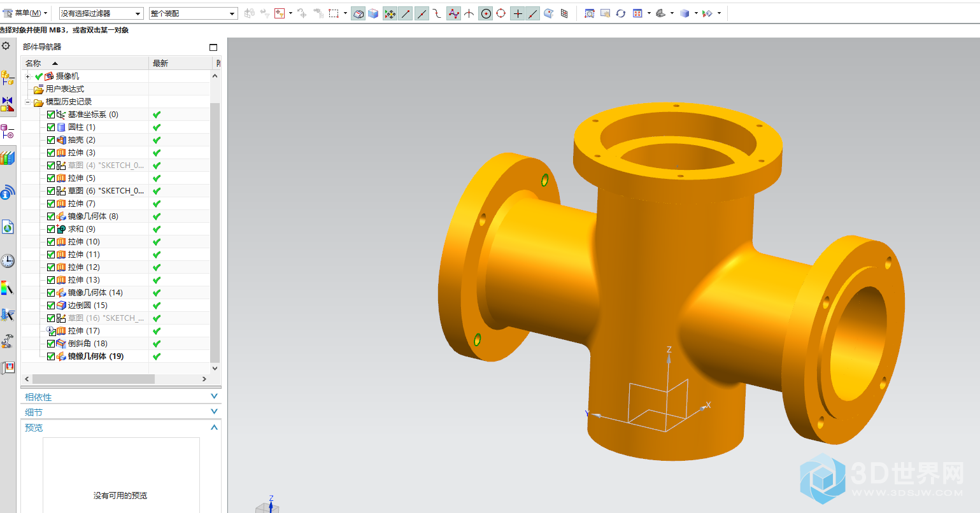Click the blue solid face selection icon
The height and width of the screenshot is (513, 980).
coord(373,13)
